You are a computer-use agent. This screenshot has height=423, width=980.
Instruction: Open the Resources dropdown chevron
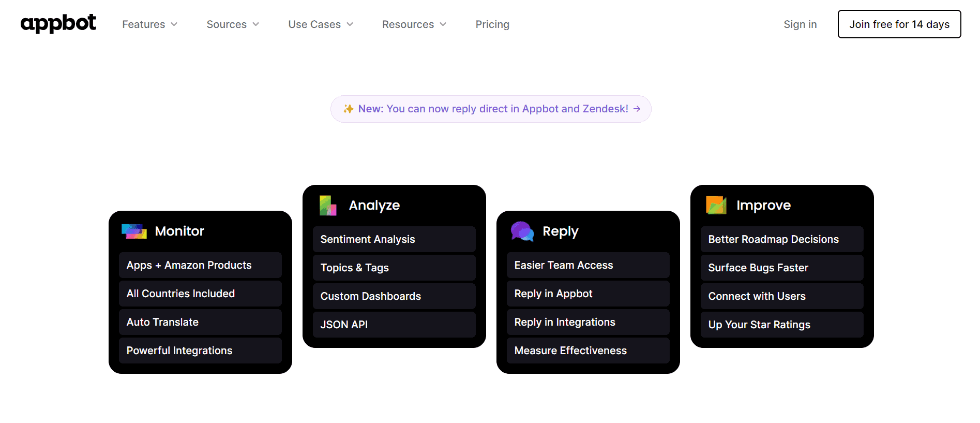[x=443, y=24]
